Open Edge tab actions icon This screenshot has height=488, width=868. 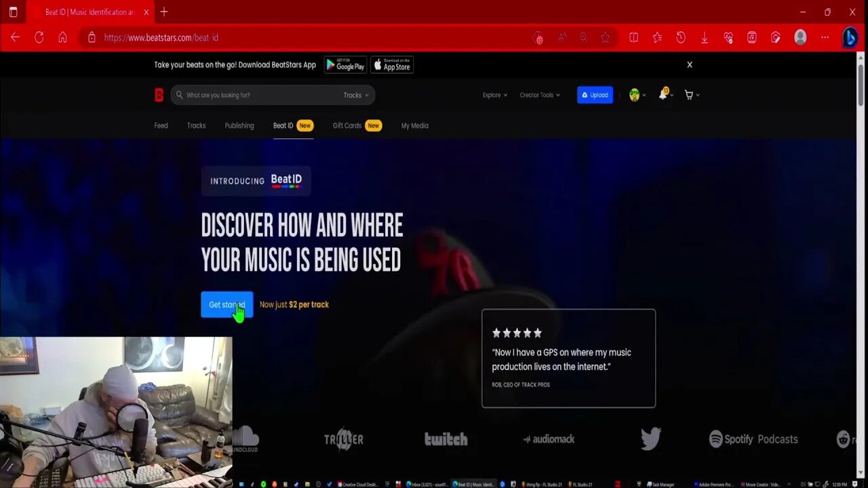(x=13, y=12)
